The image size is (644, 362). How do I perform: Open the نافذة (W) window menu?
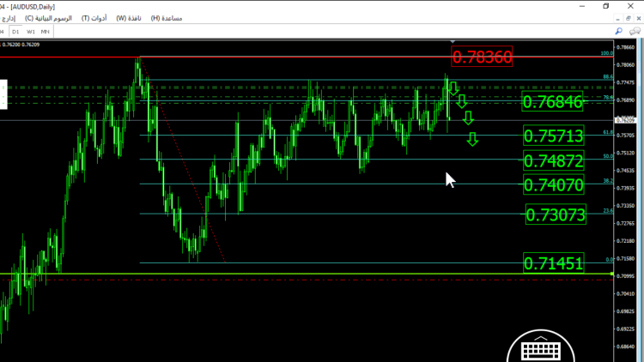[x=129, y=18]
